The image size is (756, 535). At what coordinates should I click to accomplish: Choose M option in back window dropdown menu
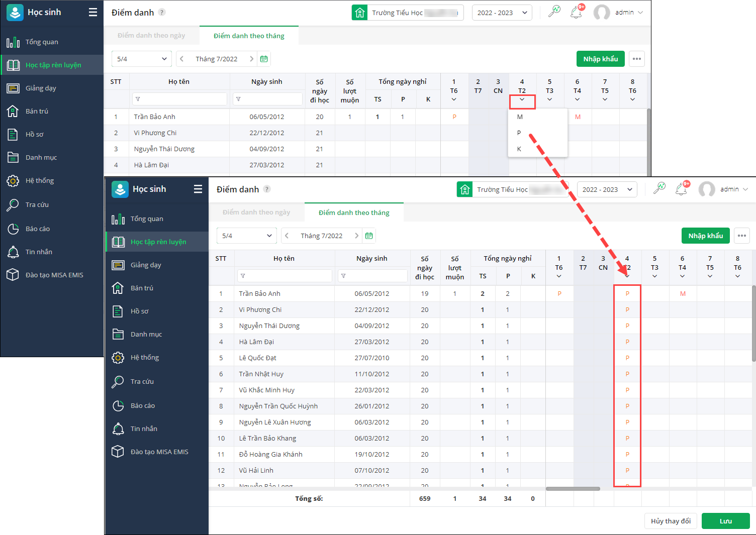click(x=538, y=117)
